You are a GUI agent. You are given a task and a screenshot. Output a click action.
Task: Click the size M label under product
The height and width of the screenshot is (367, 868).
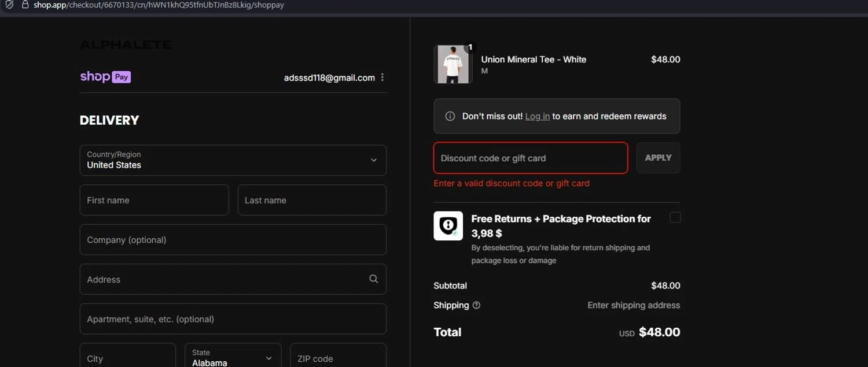click(484, 71)
